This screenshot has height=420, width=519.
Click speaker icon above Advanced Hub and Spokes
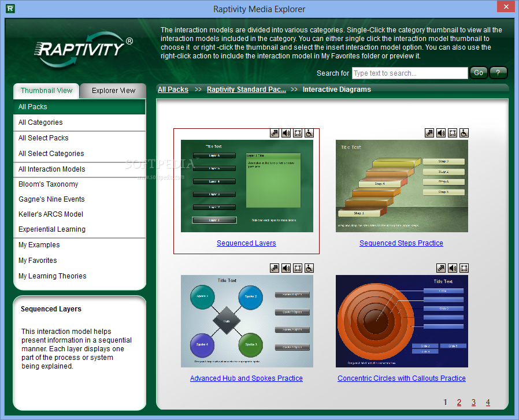coord(286,268)
